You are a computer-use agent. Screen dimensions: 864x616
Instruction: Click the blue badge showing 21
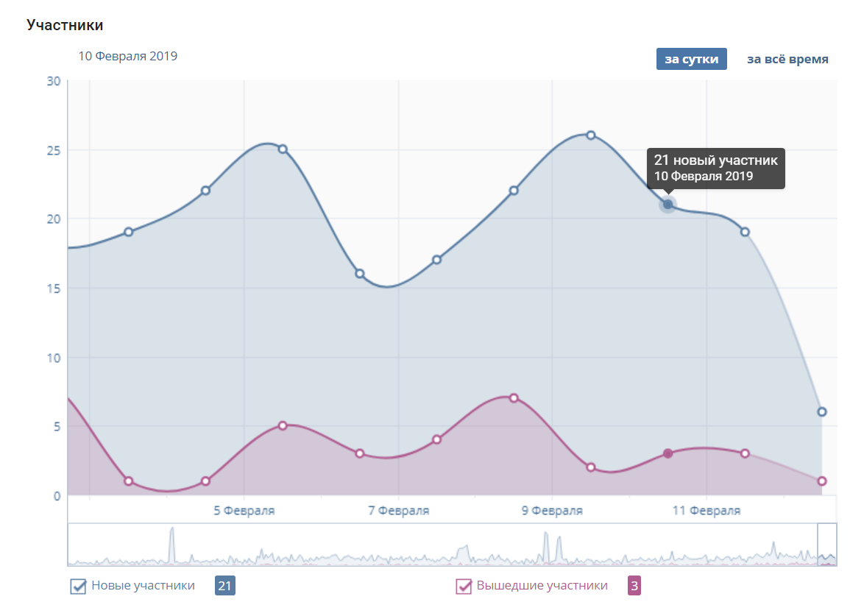click(224, 587)
